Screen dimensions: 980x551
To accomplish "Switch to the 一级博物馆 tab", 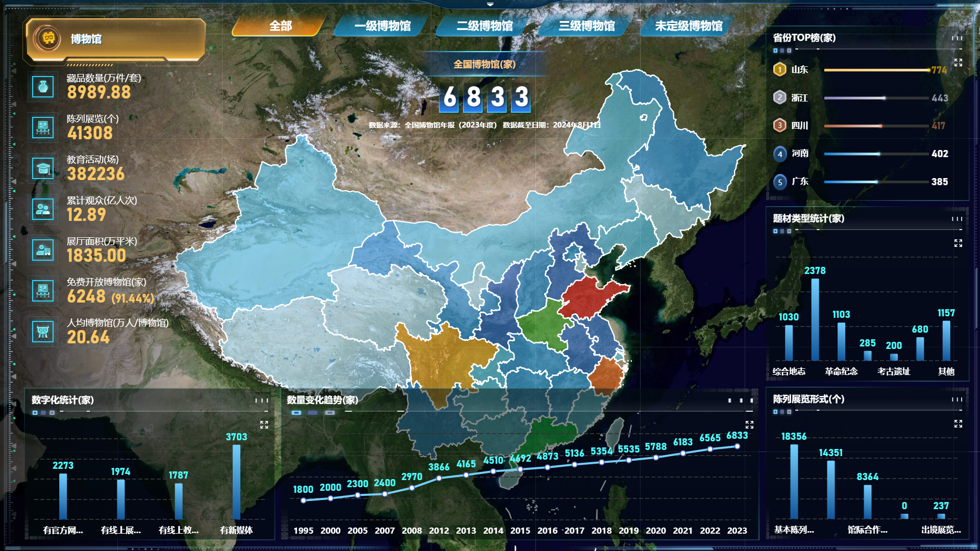I will [382, 26].
